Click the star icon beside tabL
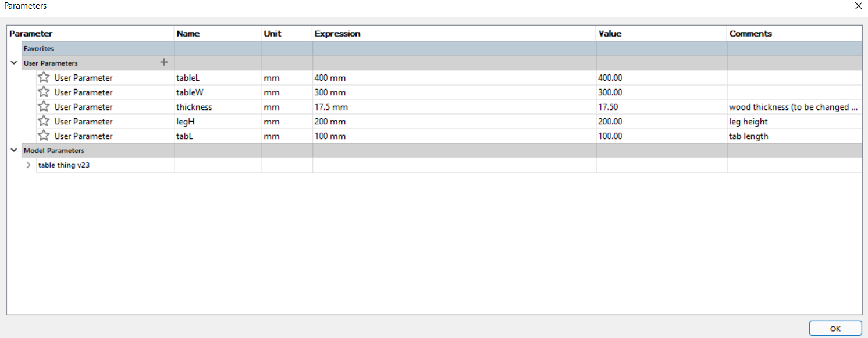 44,136
